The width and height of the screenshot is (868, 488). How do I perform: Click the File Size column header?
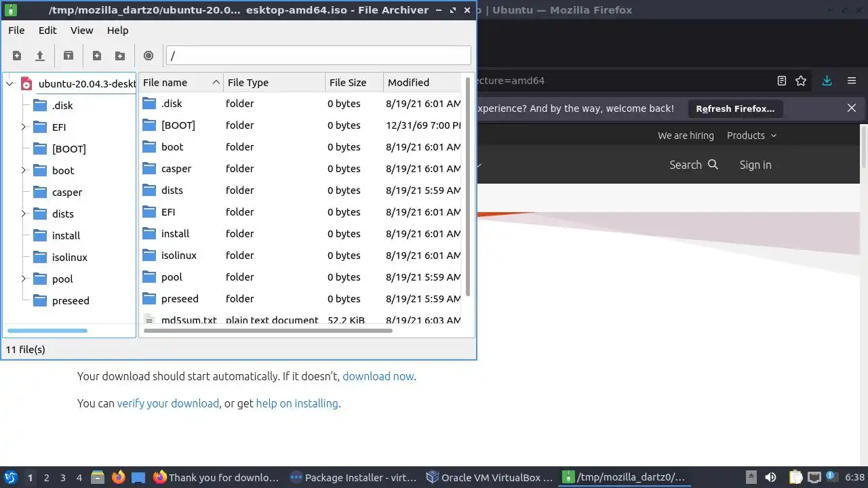point(355,82)
